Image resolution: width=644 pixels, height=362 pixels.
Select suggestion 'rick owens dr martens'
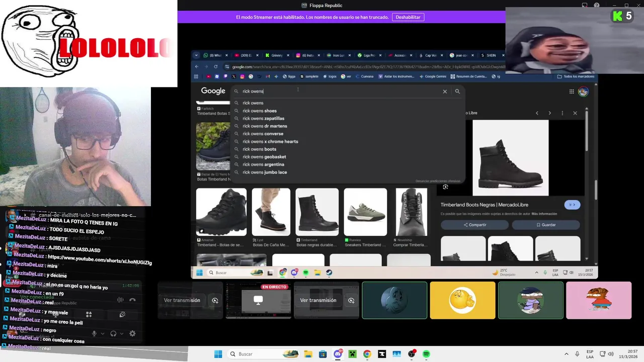pyautogui.click(x=265, y=126)
